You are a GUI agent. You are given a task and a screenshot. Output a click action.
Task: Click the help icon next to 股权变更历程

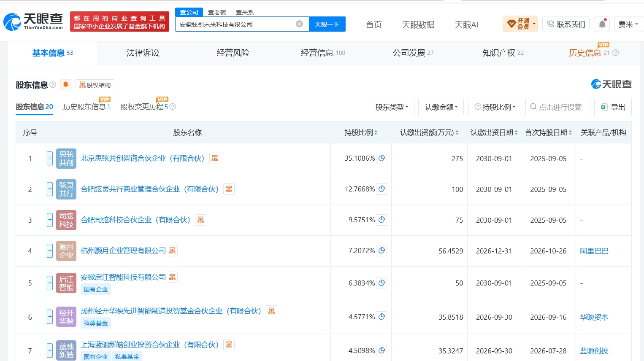pyautogui.click(x=173, y=107)
